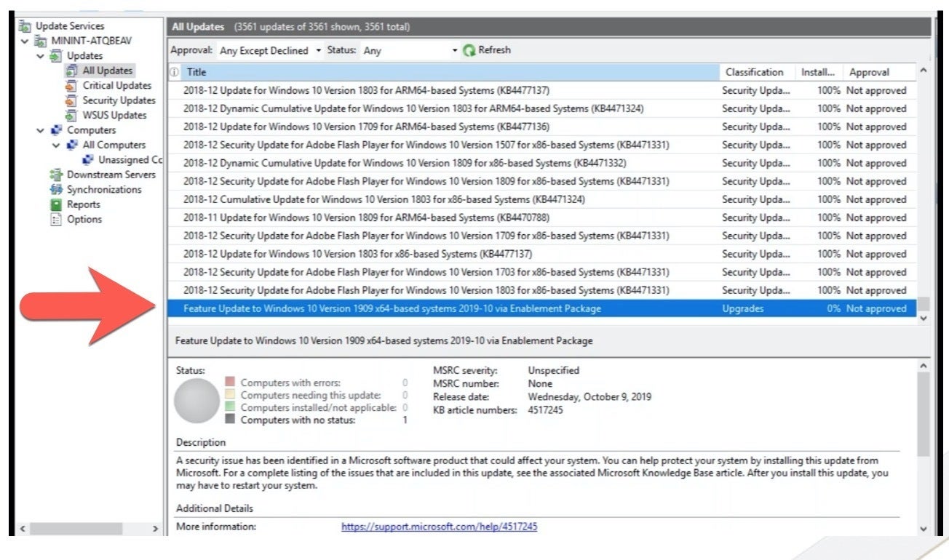This screenshot has width=949, height=560.
Task: Click the Downstream Servers icon
Action: coord(56,175)
